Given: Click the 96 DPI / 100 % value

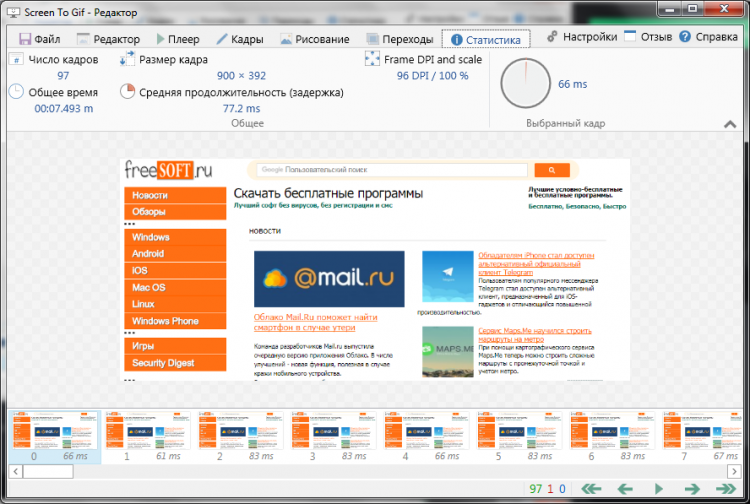Looking at the screenshot, I should click(432, 76).
